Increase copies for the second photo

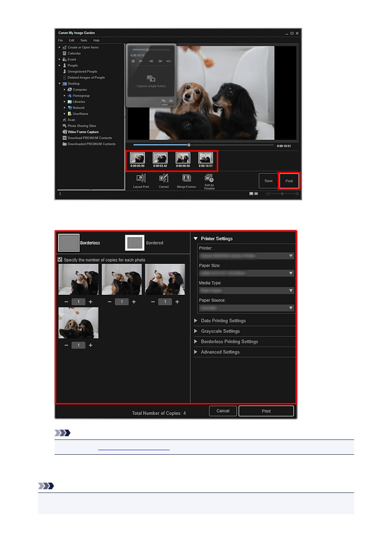(134, 302)
